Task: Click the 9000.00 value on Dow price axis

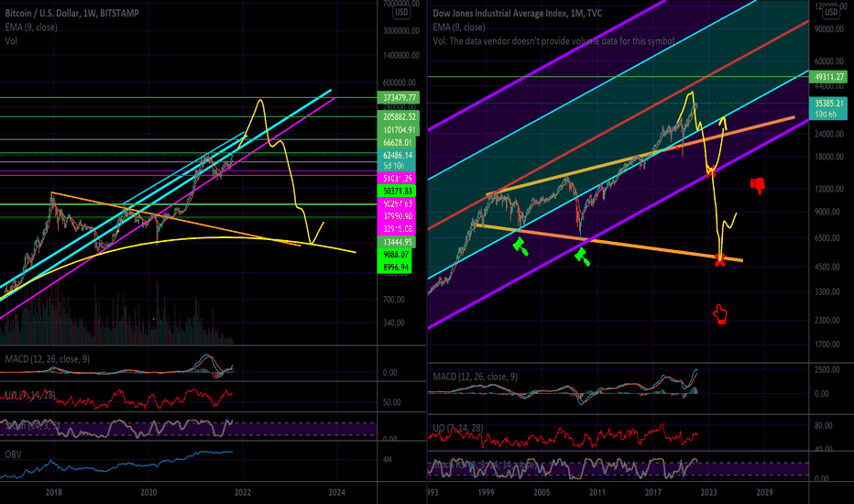Action: click(827, 212)
